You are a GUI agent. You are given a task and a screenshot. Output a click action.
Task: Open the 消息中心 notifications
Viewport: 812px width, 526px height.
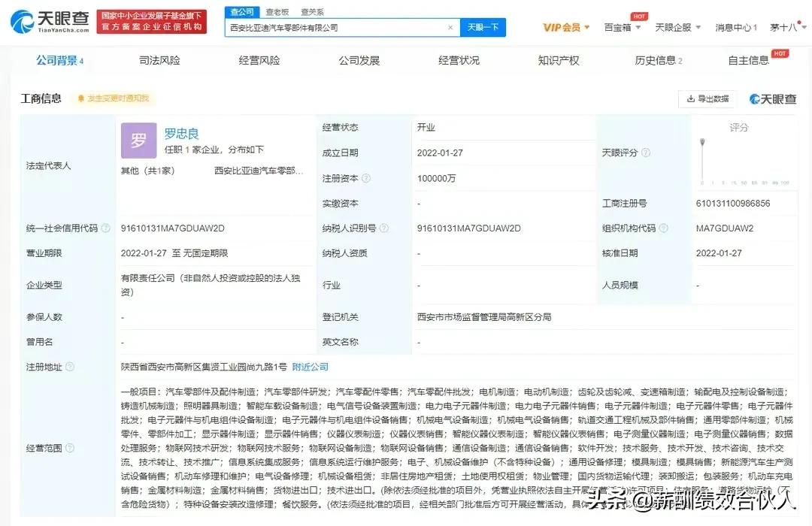click(x=735, y=28)
